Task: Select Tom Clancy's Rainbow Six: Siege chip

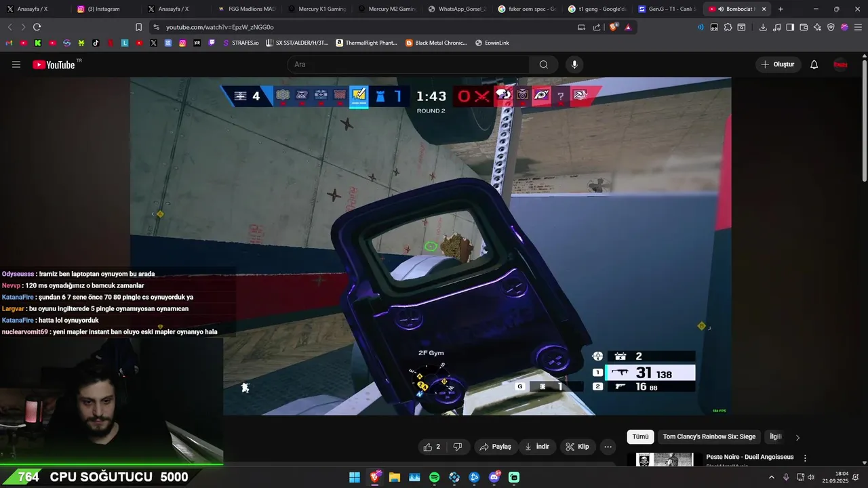Action: (x=709, y=437)
